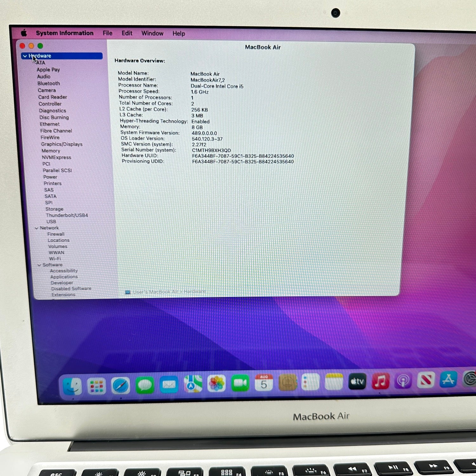Open Photos app in the Dock
This screenshot has width=476, height=476.
(216, 383)
